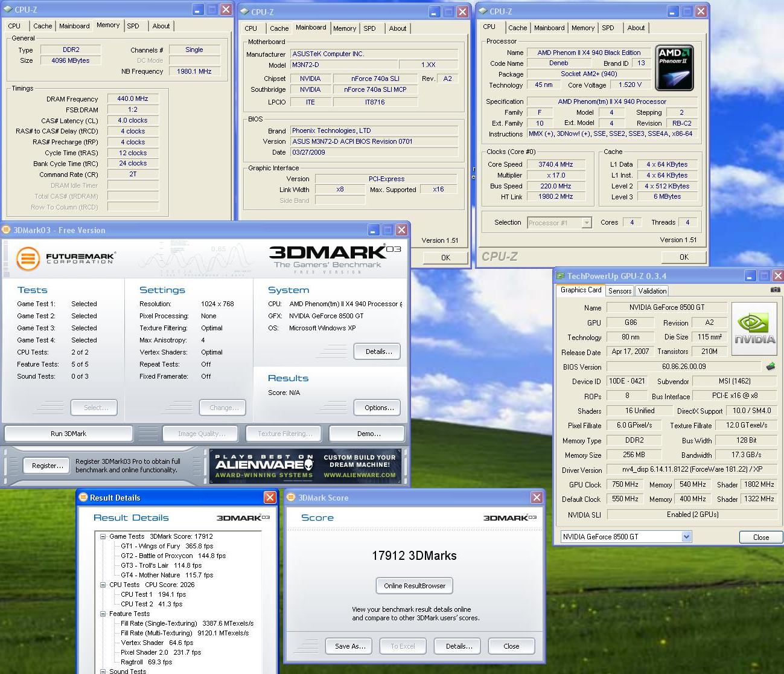Open Mainboard tab in Memory CPU-Z window

pyautogui.click(x=74, y=26)
